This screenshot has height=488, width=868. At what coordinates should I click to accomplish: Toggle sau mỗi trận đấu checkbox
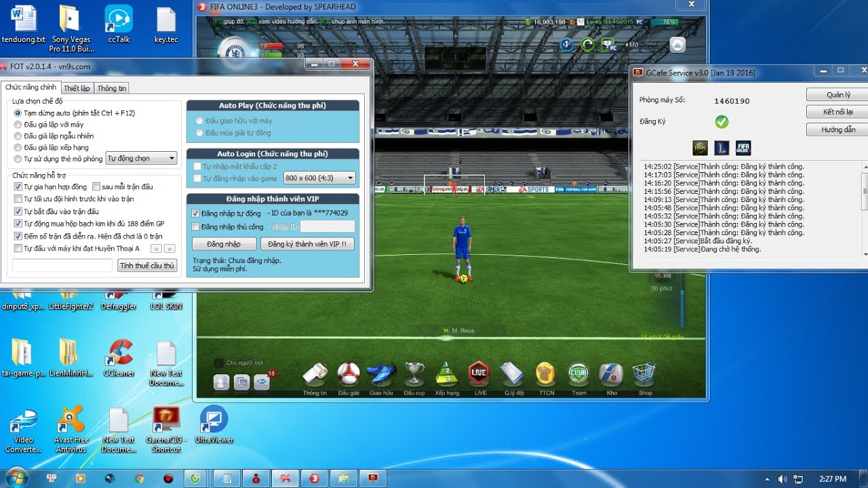click(x=96, y=186)
